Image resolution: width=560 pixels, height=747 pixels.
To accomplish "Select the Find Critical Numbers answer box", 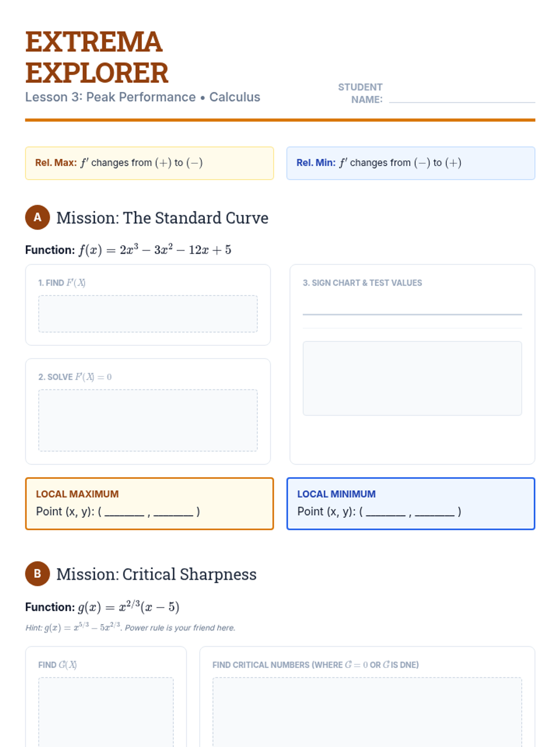I will [x=367, y=712].
